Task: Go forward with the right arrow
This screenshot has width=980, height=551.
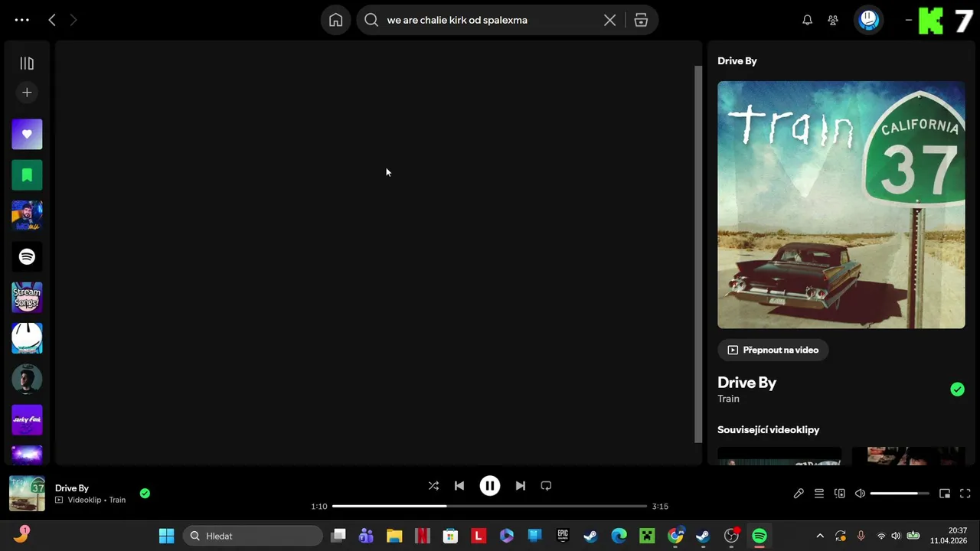Action: pyautogui.click(x=73, y=20)
